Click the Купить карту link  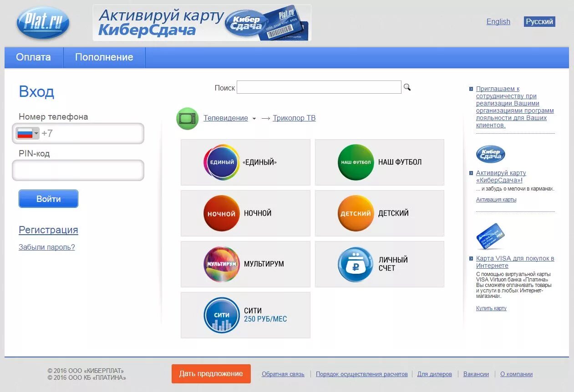point(491,308)
